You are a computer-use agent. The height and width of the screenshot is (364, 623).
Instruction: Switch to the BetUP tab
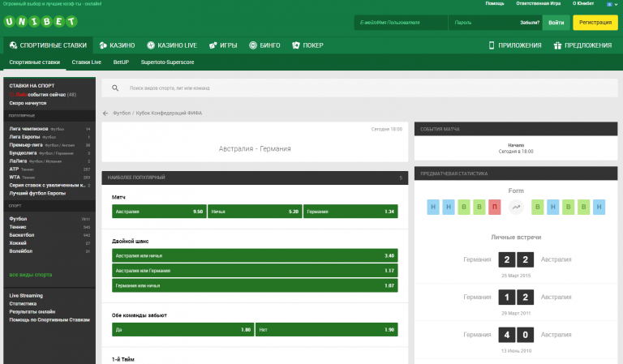tap(121, 62)
